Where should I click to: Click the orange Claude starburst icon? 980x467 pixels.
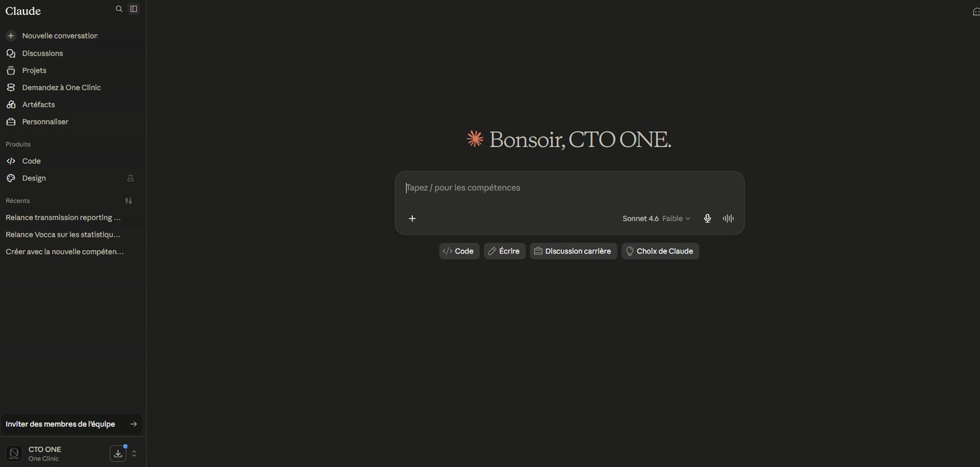(475, 138)
